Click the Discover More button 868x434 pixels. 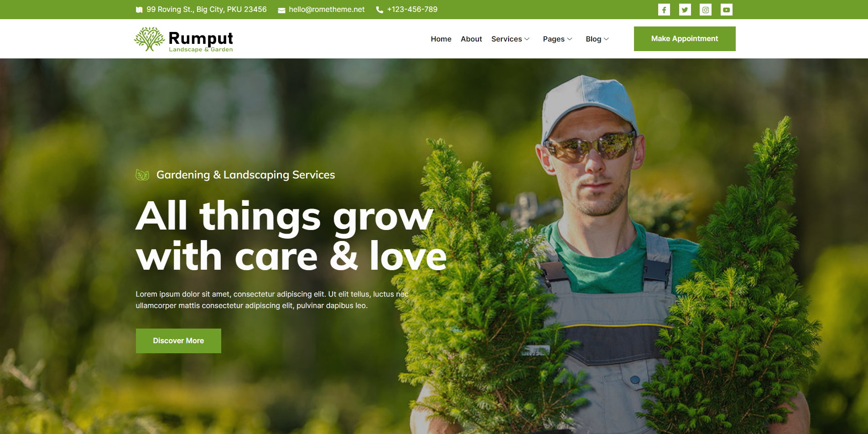pos(178,341)
